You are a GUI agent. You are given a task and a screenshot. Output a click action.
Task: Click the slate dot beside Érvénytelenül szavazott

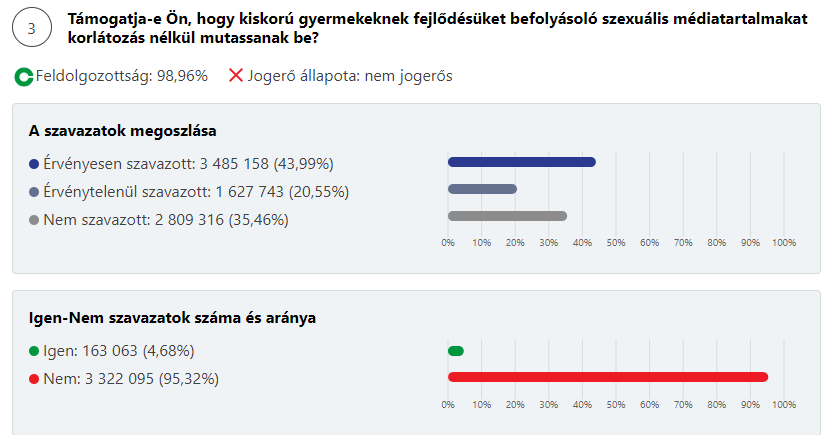coord(34,192)
